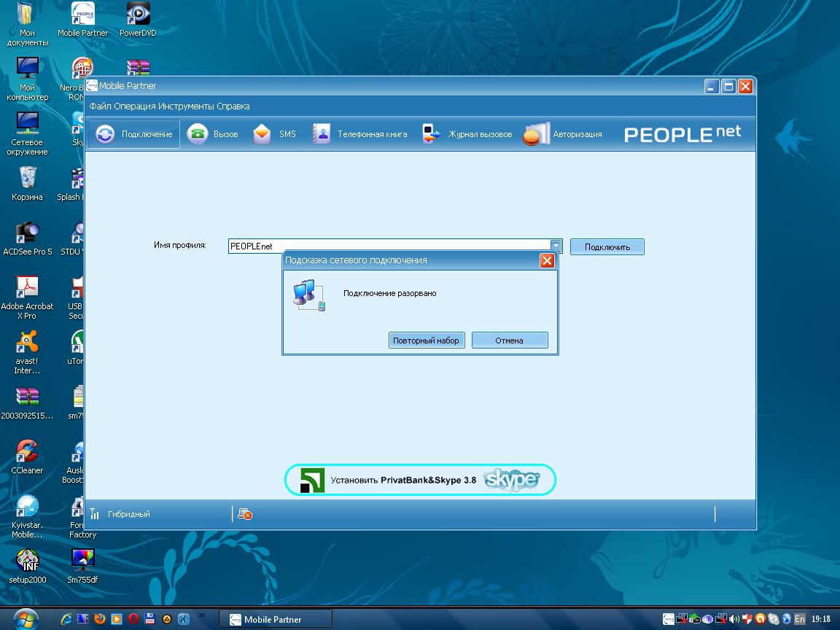This screenshot has width=840, height=630.
Task: Open the Авторизация tab
Action: [x=562, y=134]
